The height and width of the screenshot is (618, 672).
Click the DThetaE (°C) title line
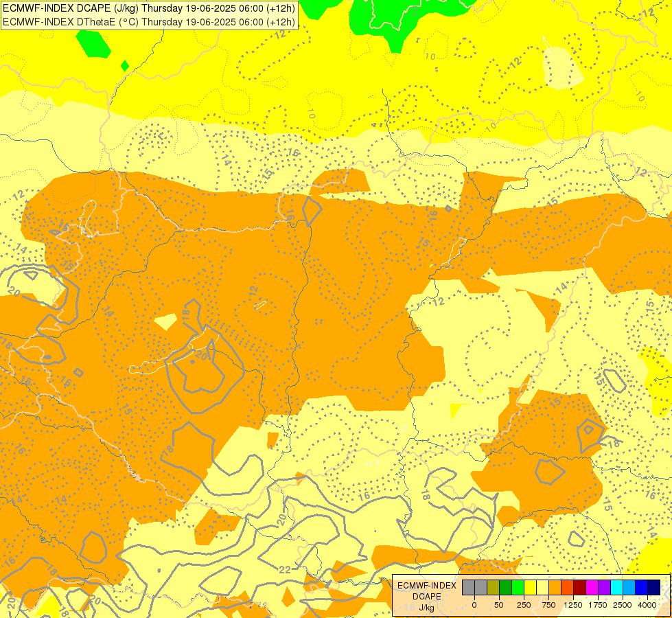pos(149,22)
